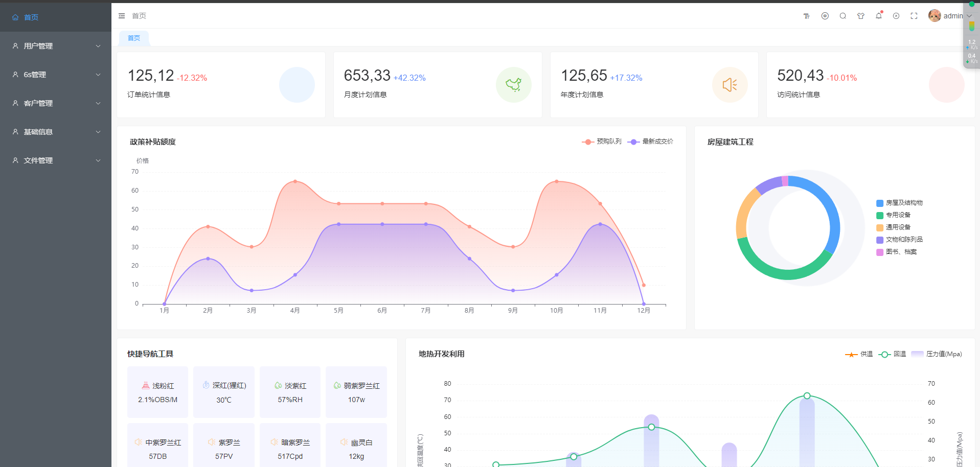This screenshot has height=467, width=980.
Task: Click the 首页 breadcrumb
Action: pos(139,16)
